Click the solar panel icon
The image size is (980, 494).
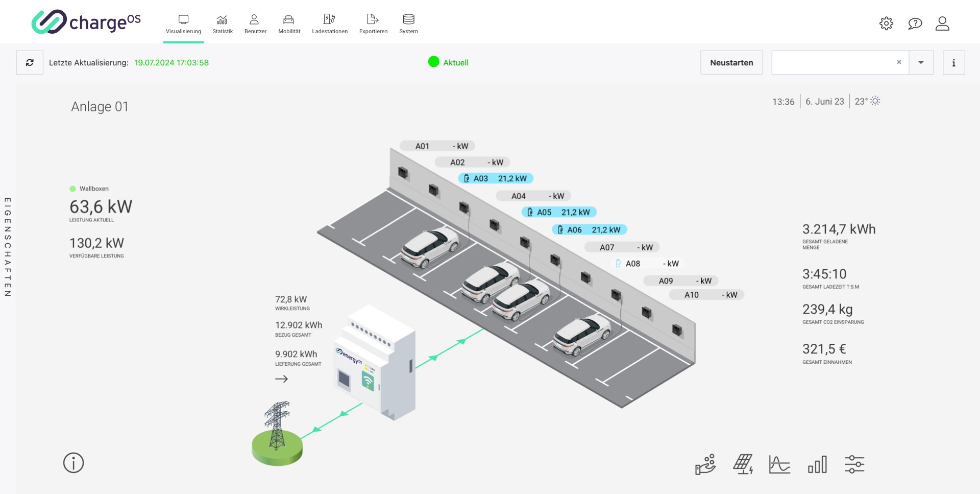coord(743,464)
